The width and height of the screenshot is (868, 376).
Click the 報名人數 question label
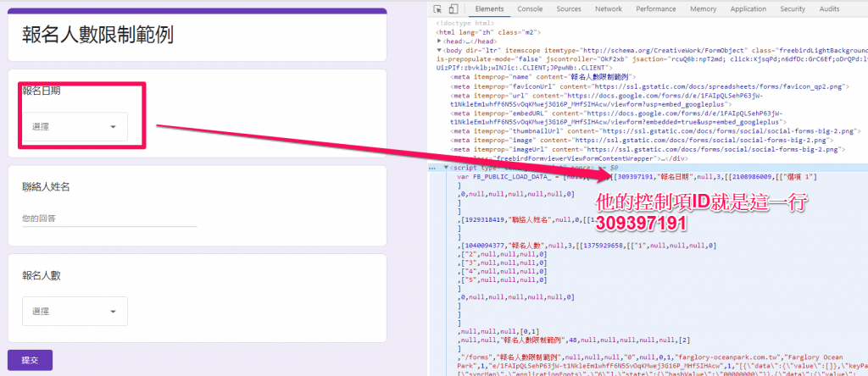coord(42,276)
